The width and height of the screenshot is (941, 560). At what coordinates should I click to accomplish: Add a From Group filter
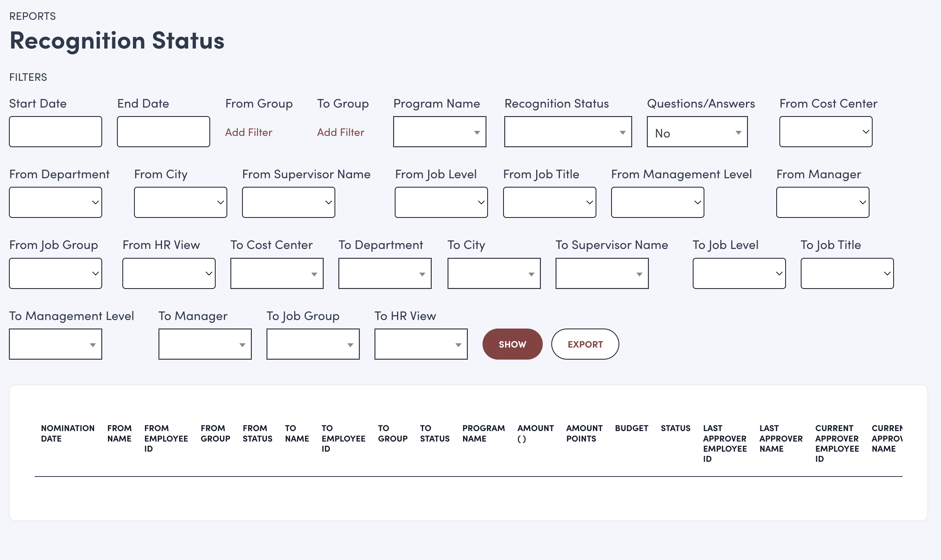[249, 132]
